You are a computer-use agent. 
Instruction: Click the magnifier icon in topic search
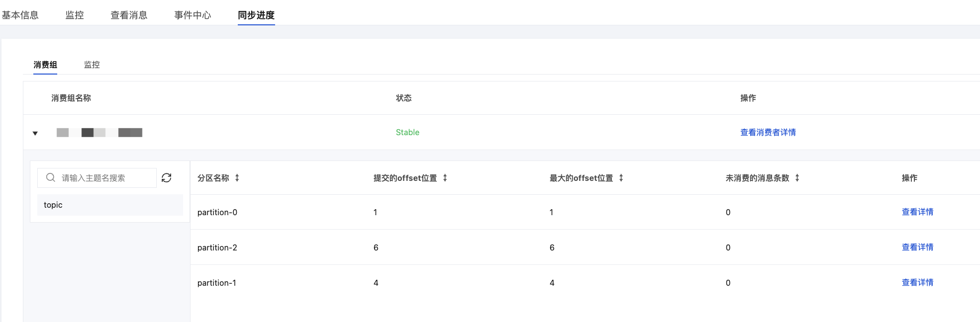click(x=50, y=178)
